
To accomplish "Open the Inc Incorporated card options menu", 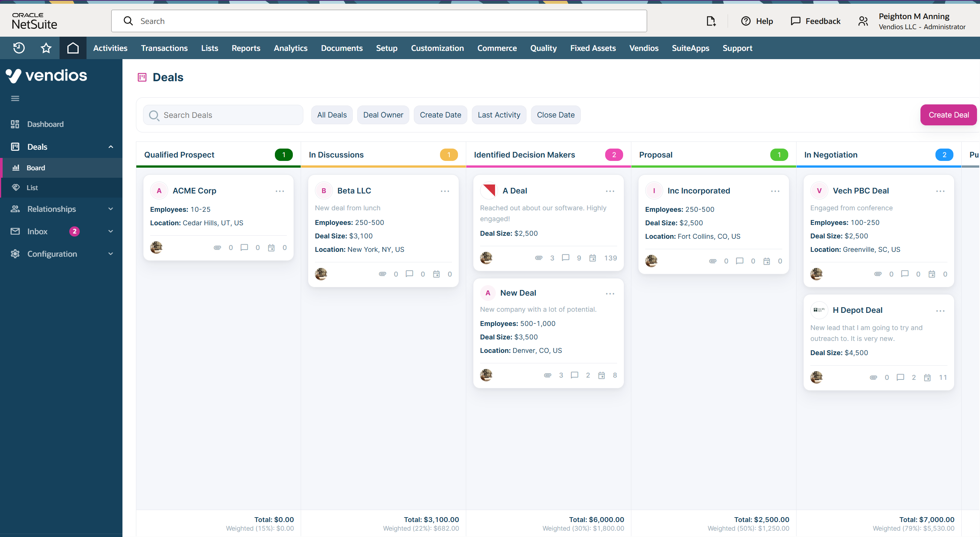I will tap(775, 191).
